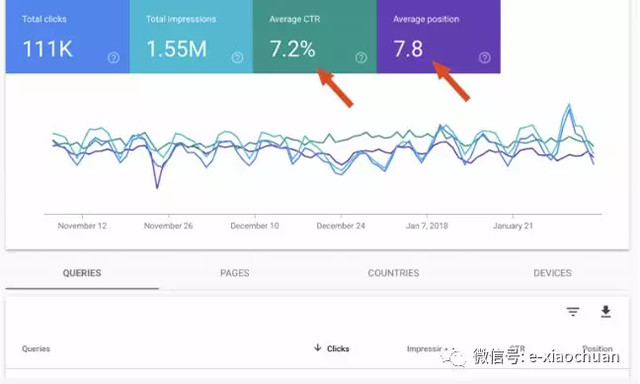Select the December 24 point on the chart axis
This screenshot has height=384, width=640.
(341, 226)
